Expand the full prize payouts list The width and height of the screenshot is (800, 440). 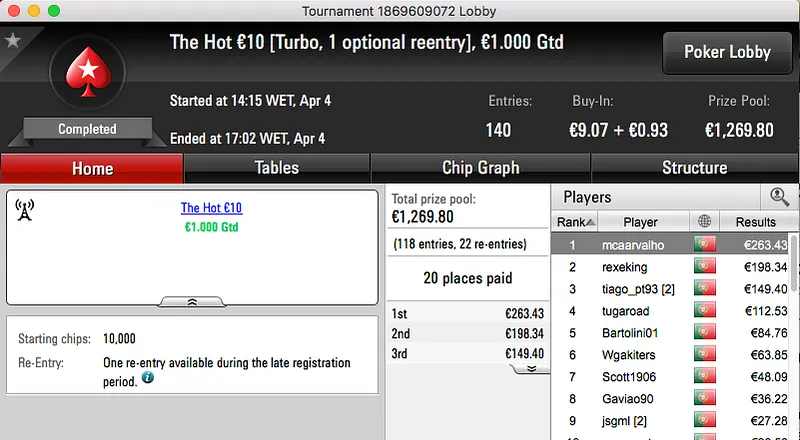tap(529, 368)
